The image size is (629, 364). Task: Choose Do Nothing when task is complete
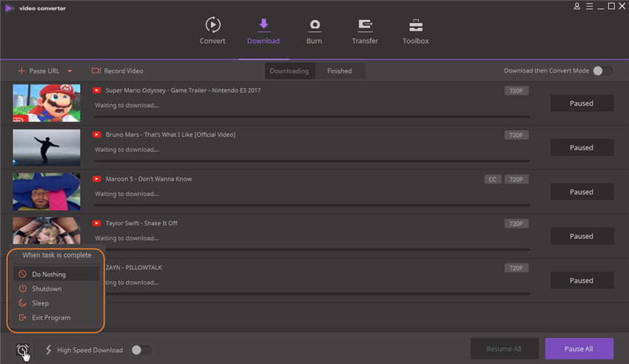56,274
